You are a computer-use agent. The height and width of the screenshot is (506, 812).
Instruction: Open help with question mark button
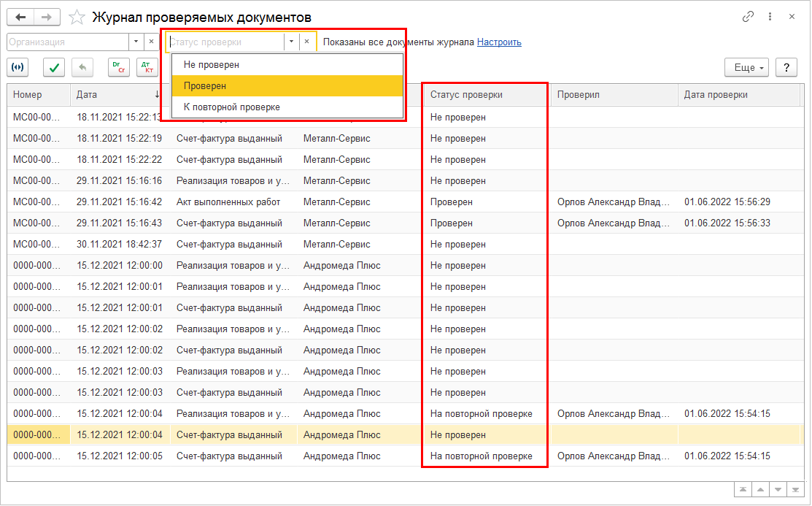pyautogui.click(x=786, y=67)
